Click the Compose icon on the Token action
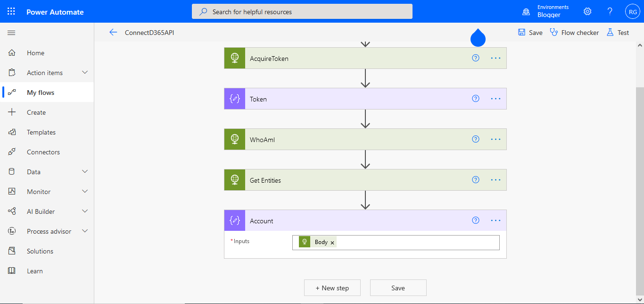 [x=234, y=98]
